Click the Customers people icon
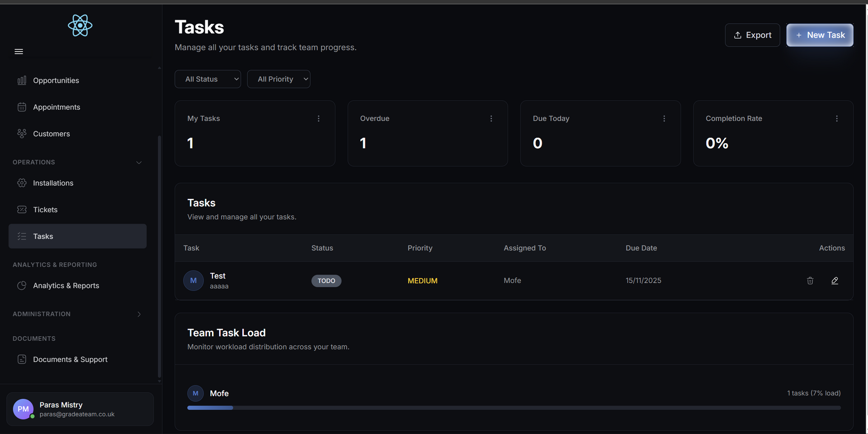 [22, 133]
